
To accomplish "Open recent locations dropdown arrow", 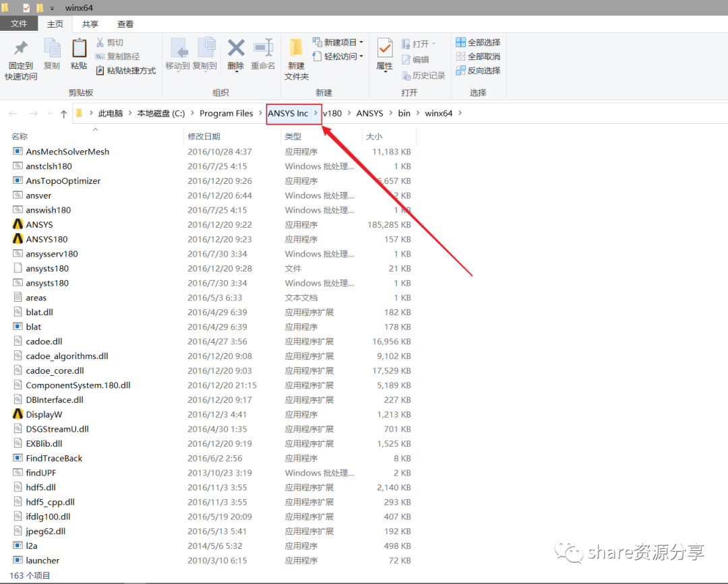I will point(50,114).
